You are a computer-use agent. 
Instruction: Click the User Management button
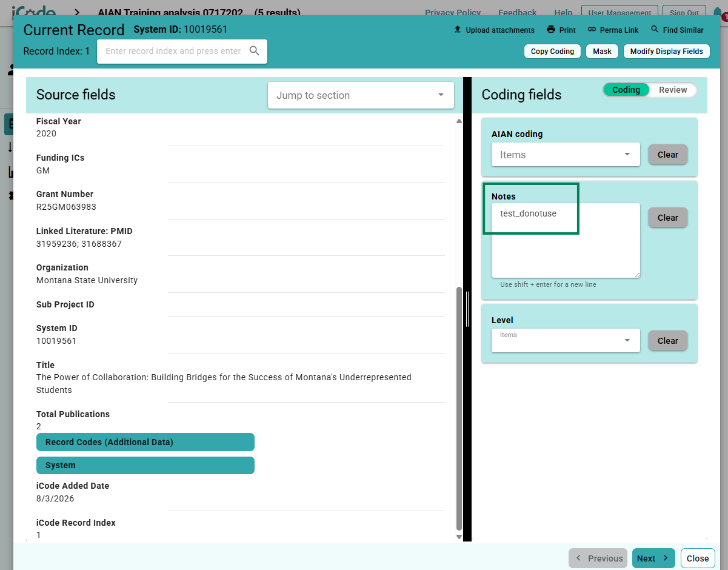click(x=619, y=13)
